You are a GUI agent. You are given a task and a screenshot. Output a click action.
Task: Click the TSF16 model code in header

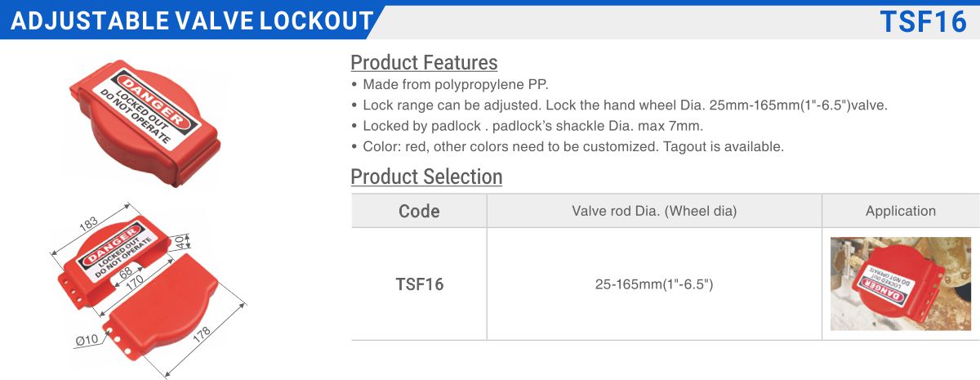(x=923, y=21)
